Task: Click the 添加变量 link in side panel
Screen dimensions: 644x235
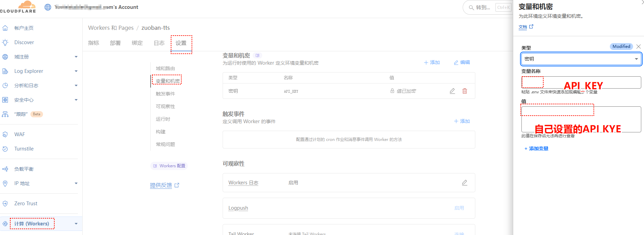Action: click(x=536, y=148)
